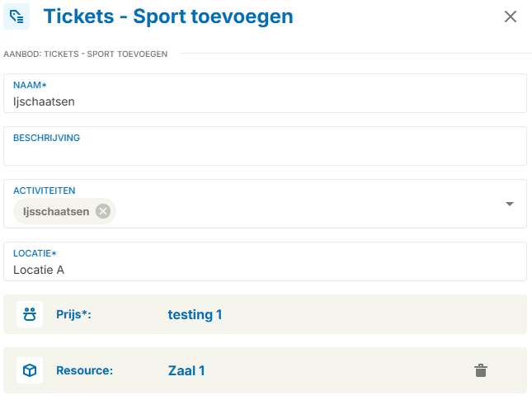Close the Sport toevoegen dialog
This screenshot has height=400, width=532.
pos(511,16)
